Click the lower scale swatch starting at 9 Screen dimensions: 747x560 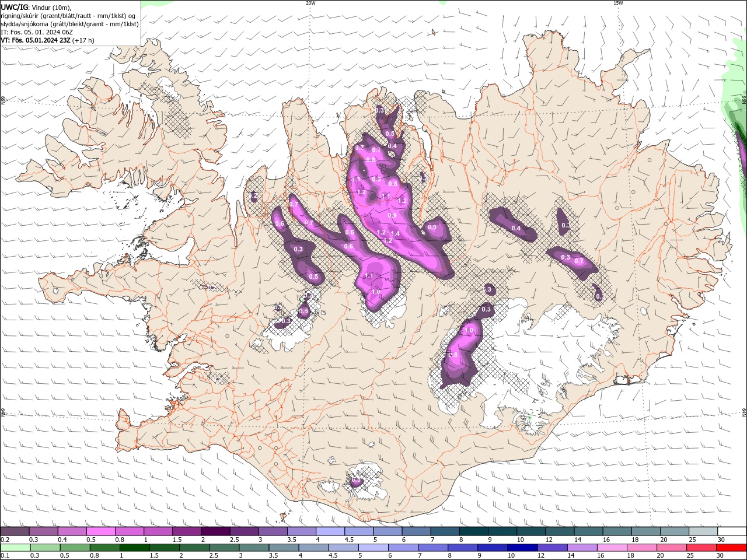494,547
